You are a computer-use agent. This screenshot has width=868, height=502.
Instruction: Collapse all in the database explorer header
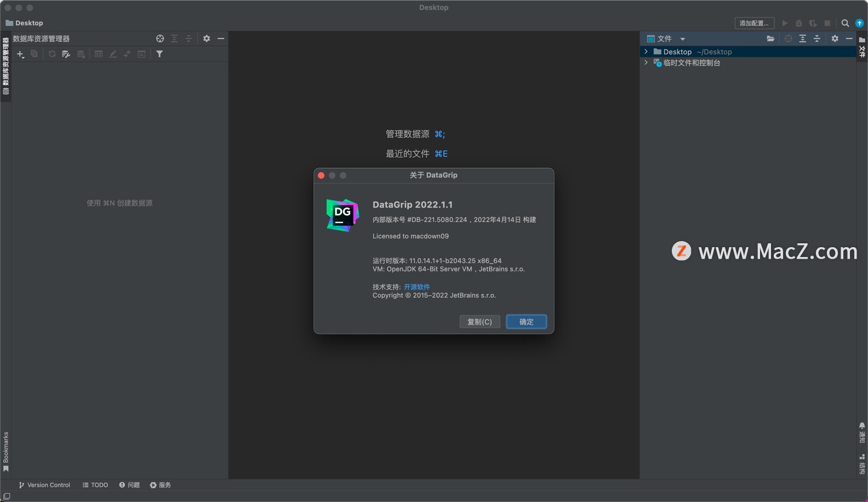[189, 38]
